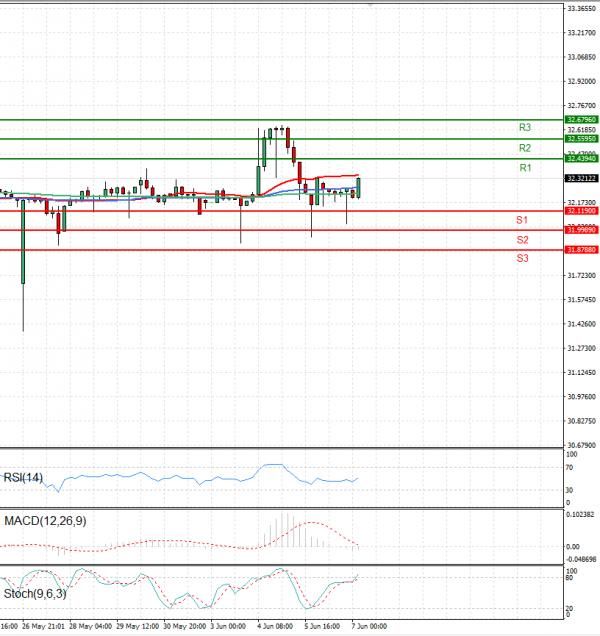Screen dimensions: 600x636
Task: Select the S3 support label
Action: (523, 258)
